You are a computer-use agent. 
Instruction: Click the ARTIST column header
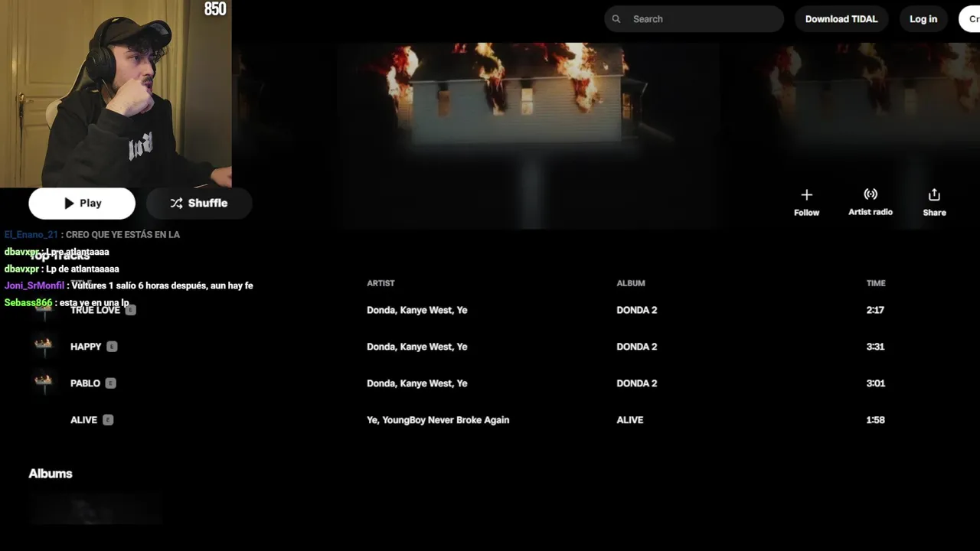point(381,283)
